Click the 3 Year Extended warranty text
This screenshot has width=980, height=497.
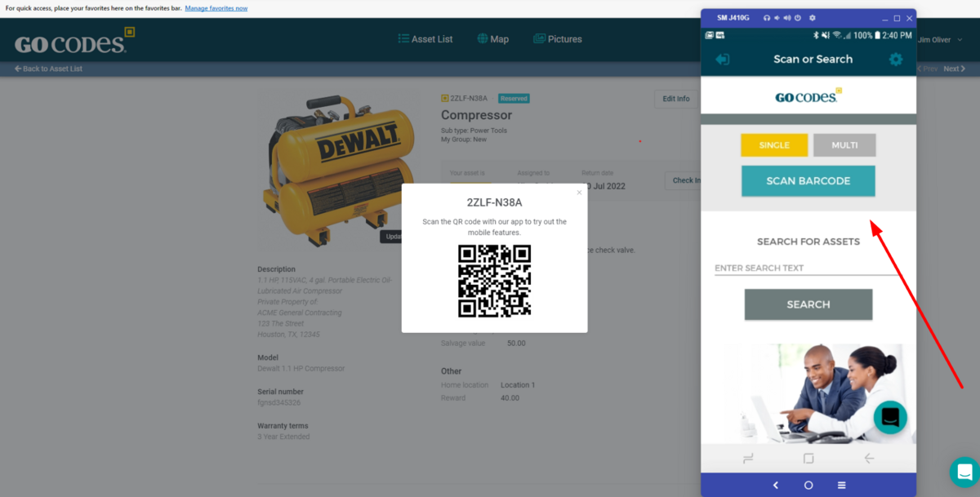click(283, 437)
